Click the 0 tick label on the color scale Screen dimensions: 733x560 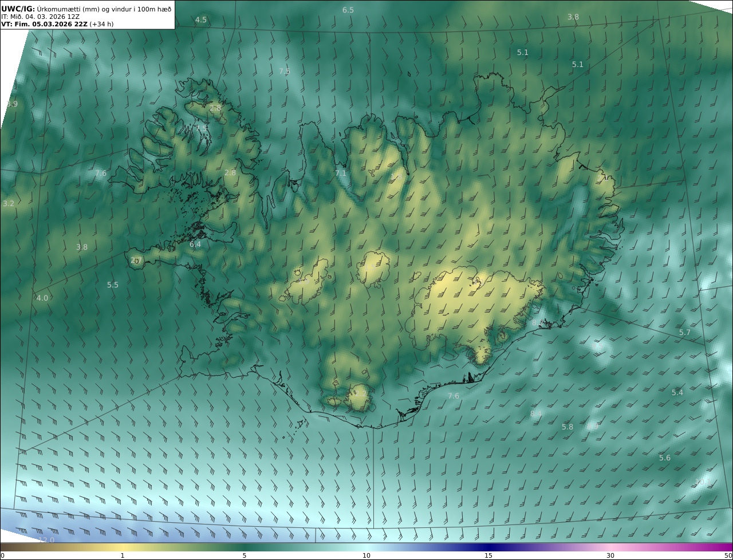(x=2, y=556)
